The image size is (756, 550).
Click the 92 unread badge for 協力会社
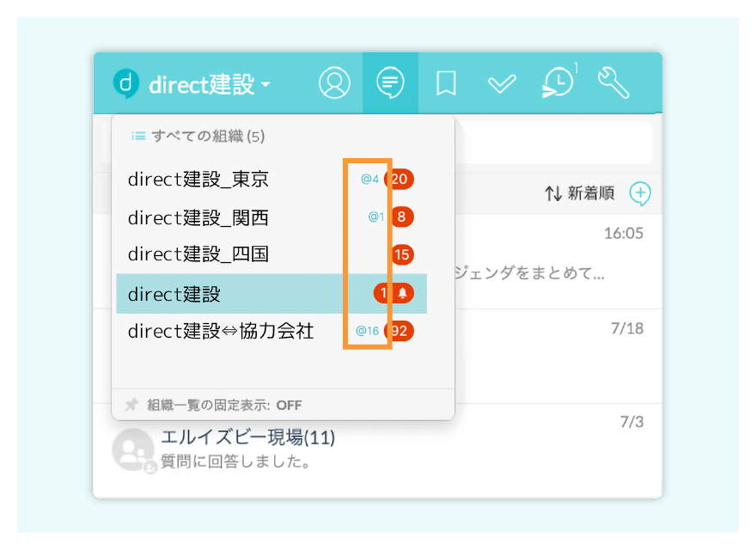click(399, 331)
